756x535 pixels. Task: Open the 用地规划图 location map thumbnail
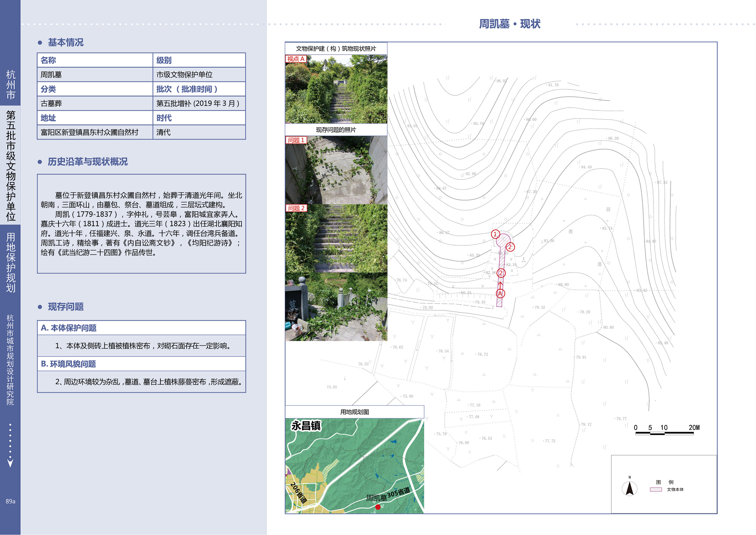pos(354,465)
